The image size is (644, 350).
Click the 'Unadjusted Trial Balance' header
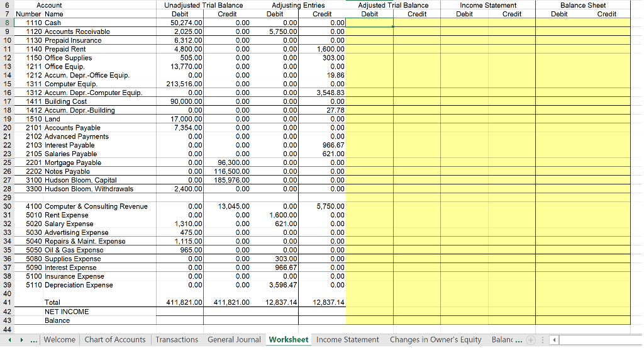(x=203, y=5)
